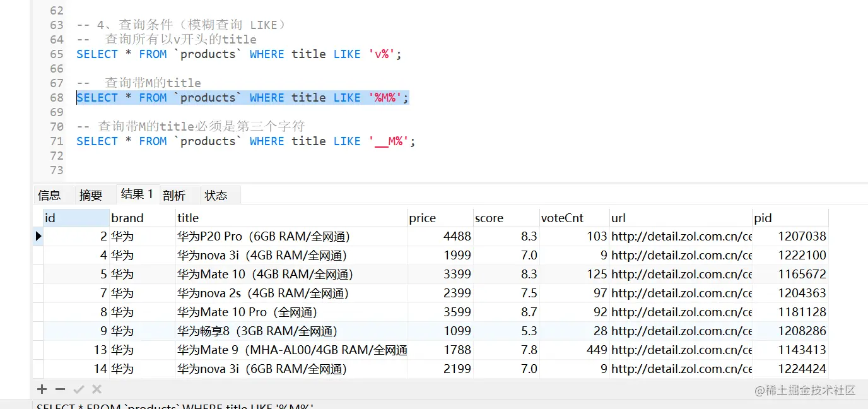The height and width of the screenshot is (409, 868).
Task: Click the pid cell 1208286
Action: (x=790, y=331)
